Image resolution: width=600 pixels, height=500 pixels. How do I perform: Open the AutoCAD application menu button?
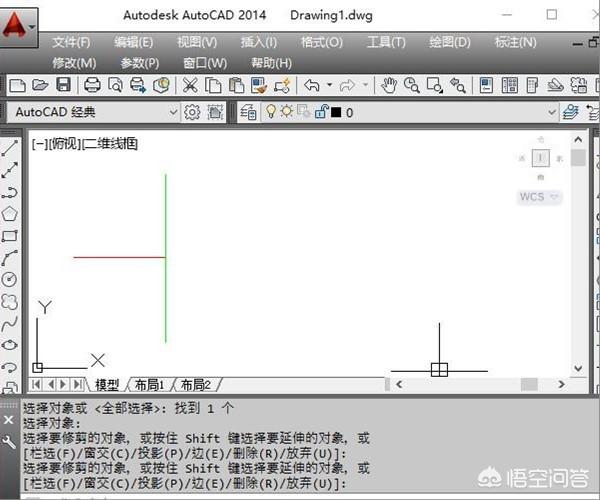18,27
